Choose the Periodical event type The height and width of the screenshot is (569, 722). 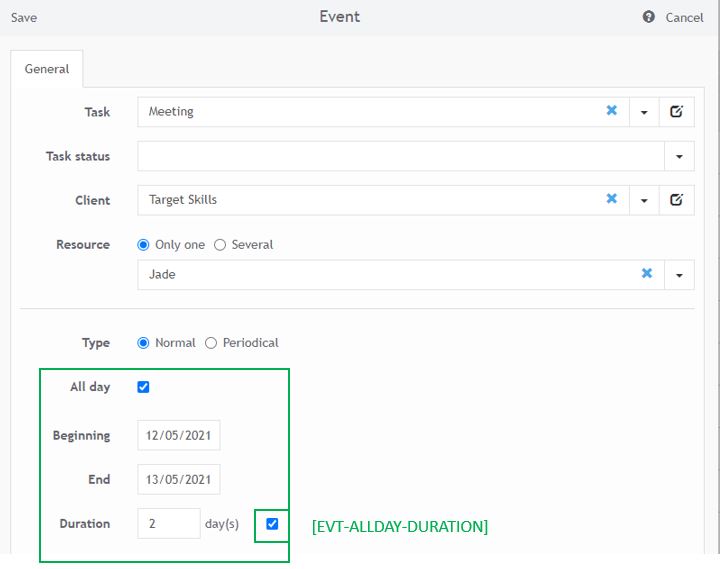coord(211,343)
